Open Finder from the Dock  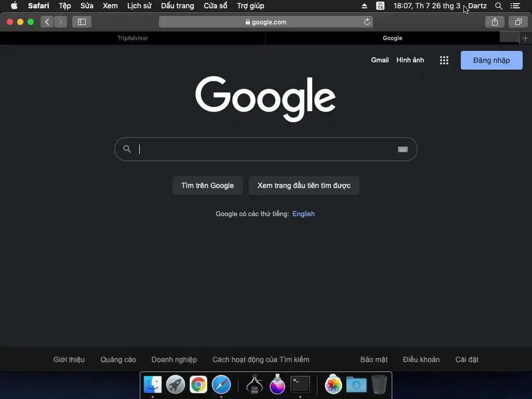click(x=153, y=385)
